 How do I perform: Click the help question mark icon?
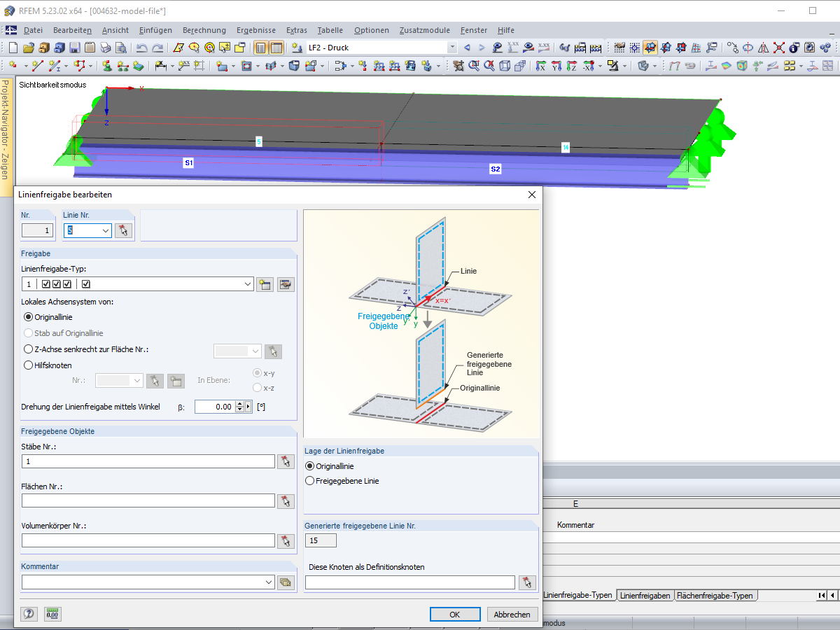pyautogui.click(x=29, y=614)
